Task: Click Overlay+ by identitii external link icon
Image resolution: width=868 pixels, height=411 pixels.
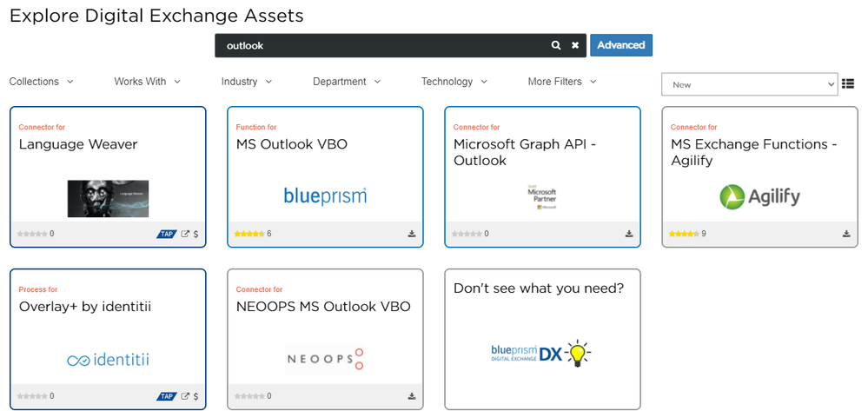Action: [x=185, y=396]
